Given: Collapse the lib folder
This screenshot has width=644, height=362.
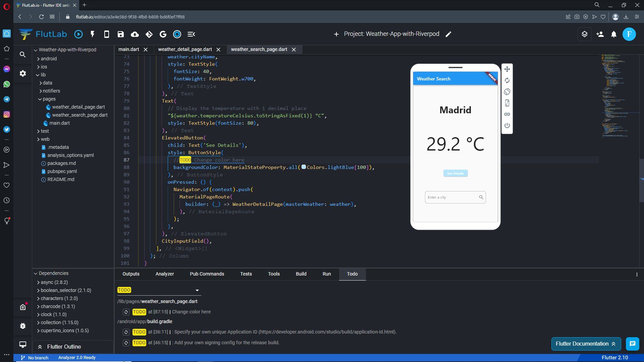Looking at the screenshot, I should (x=38, y=75).
